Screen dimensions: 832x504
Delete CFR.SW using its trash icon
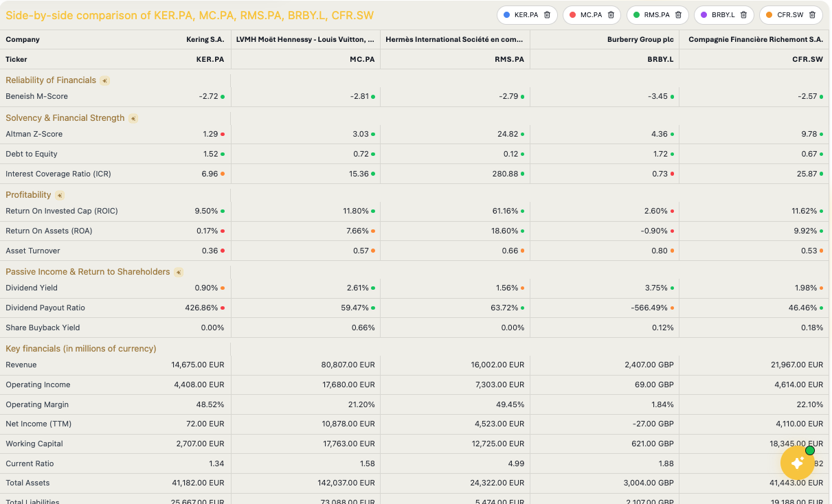tap(812, 14)
